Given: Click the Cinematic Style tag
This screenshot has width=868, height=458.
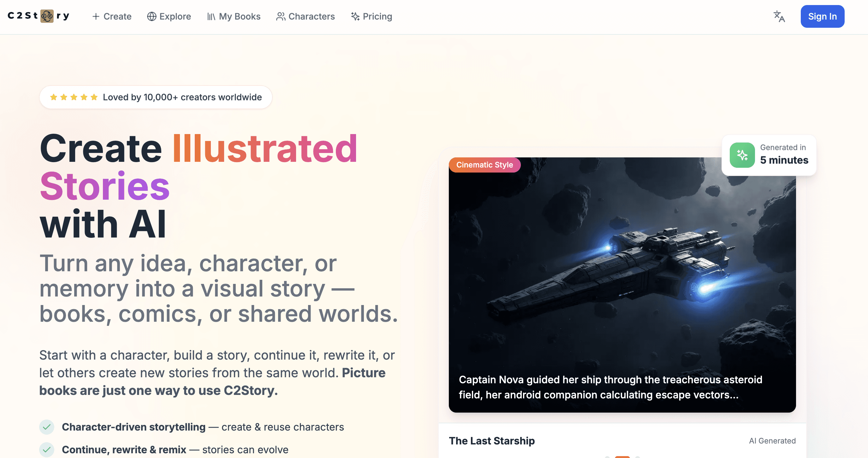Looking at the screenshot, I should tap(485, 165).
